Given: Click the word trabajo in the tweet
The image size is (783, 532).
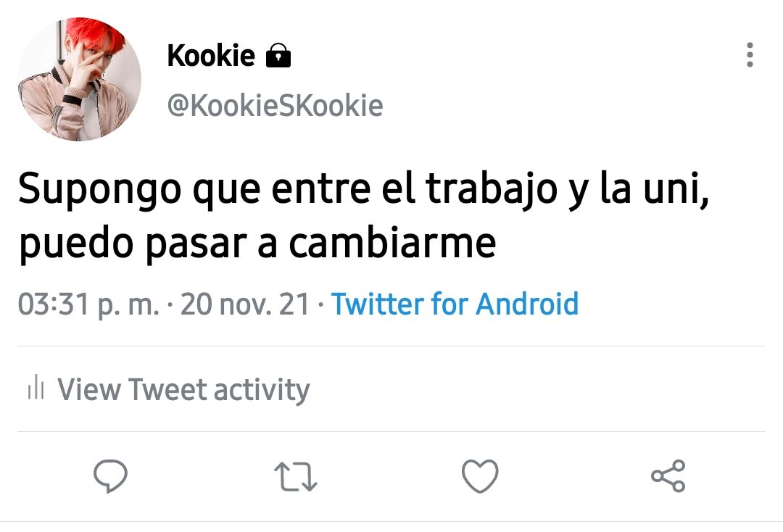Looking at the screenshot, I should tap(492, 190).
